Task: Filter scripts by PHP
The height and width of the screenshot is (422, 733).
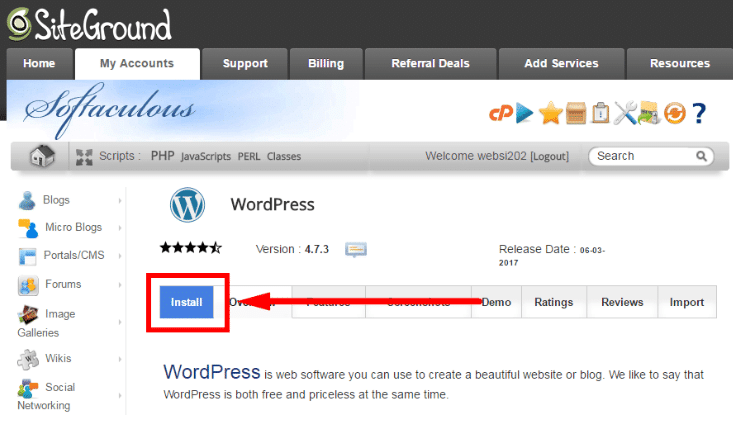Action: pos(162,156)
